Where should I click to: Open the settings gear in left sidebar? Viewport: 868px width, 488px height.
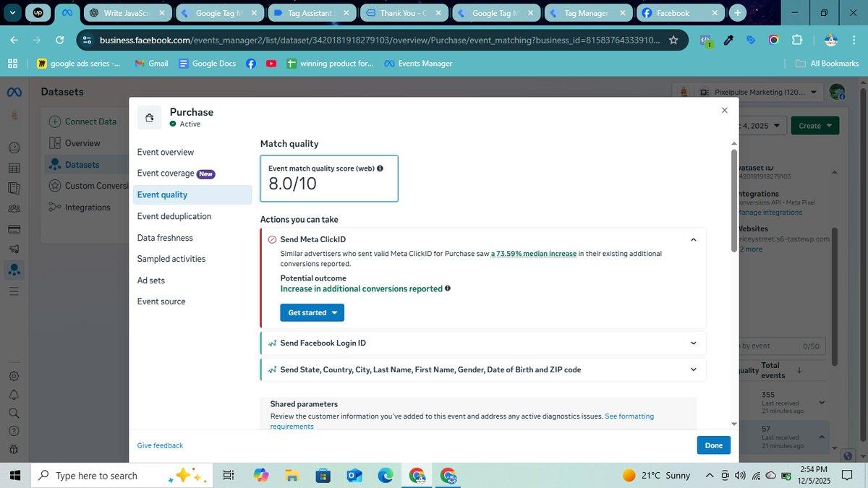coord(14,376)
